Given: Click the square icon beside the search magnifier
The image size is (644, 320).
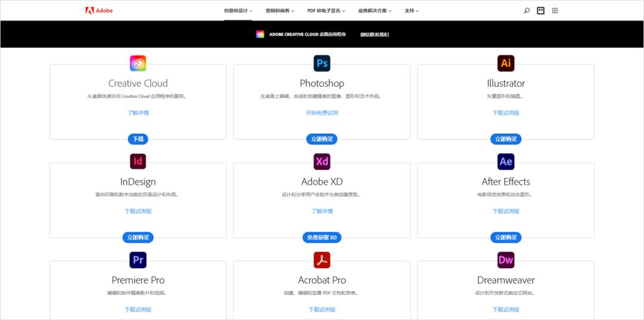Looking at the screenshot, I should pos(541,11).
